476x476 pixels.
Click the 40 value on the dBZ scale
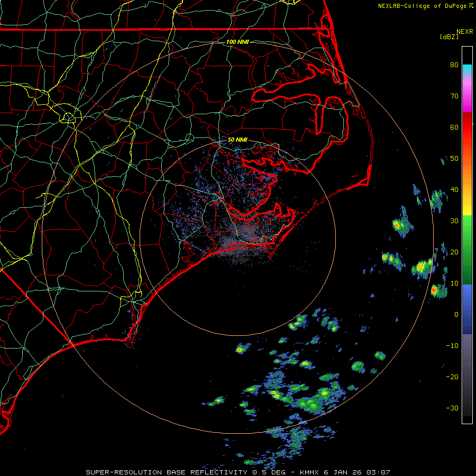[454, 190]
